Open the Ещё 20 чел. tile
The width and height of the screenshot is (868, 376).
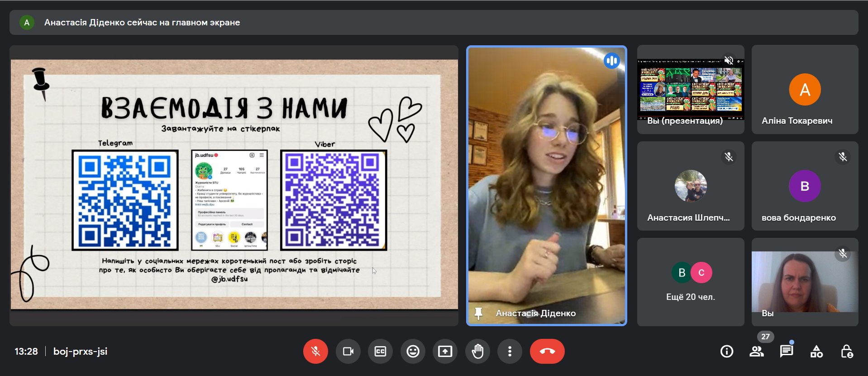(691, 282)
